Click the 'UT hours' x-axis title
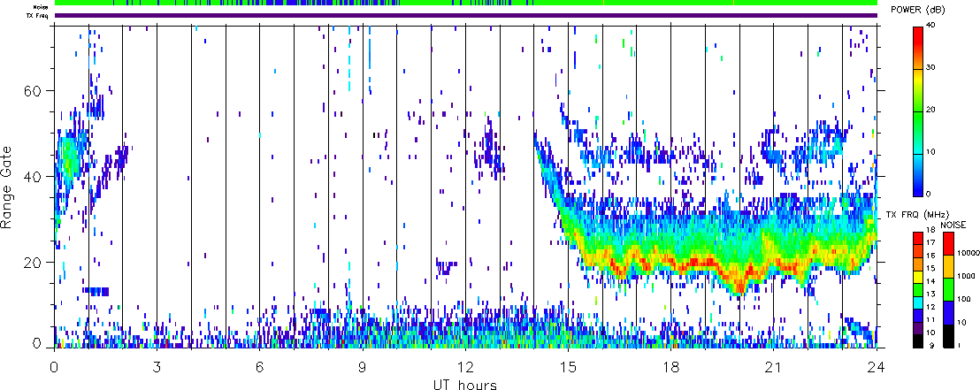The image size is (980, 390). pyautogui.click(x=465, y=384)
